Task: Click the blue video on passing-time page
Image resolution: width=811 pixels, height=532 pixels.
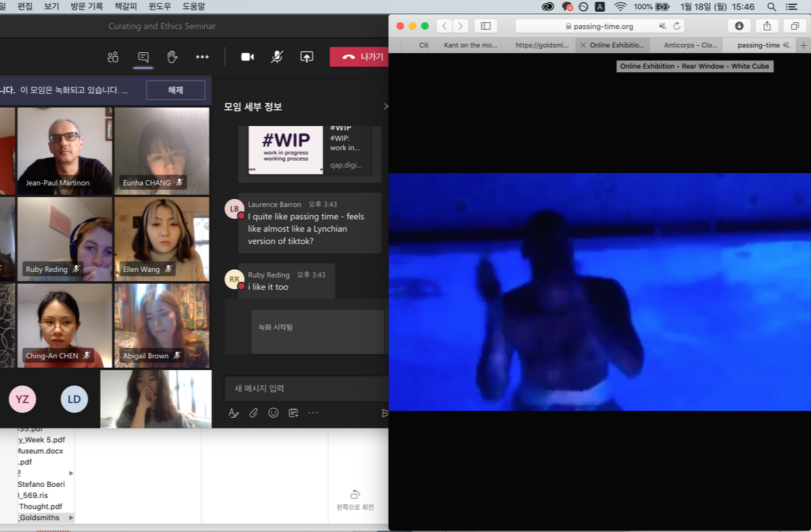Action: point(600,292)
